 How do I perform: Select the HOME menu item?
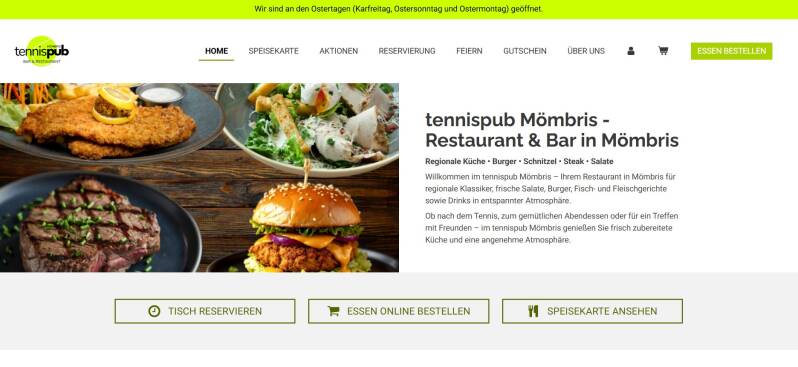point(216,51)
